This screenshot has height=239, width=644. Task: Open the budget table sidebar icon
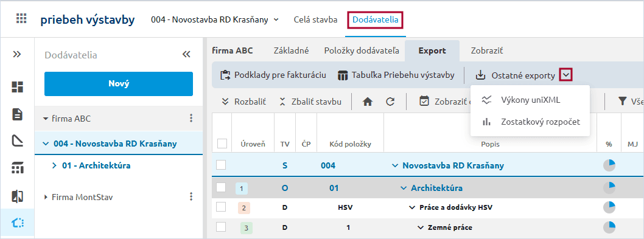(x=17, y=168)
